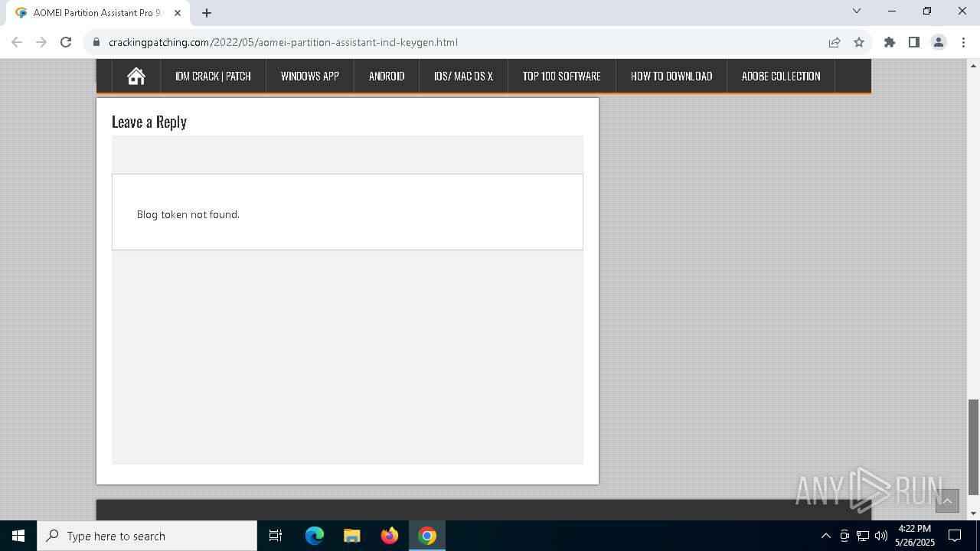Open Chrome profile avatar
The height and width of the screenshot is (551, 980).
pos(939,42)
